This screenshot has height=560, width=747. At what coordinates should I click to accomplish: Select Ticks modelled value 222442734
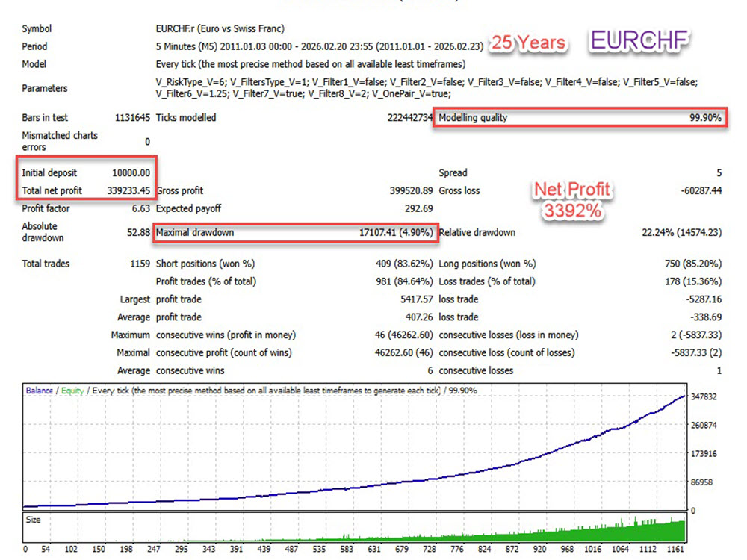[x=409, y=118]
